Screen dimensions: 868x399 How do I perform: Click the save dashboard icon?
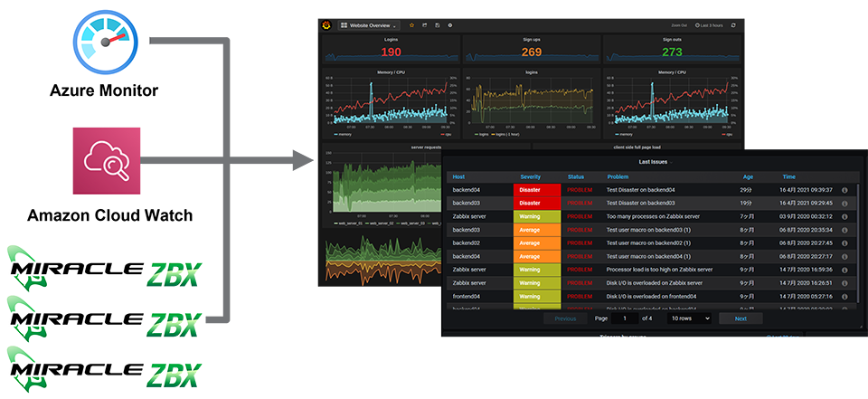pyautogui.click(x=438, y=25)
